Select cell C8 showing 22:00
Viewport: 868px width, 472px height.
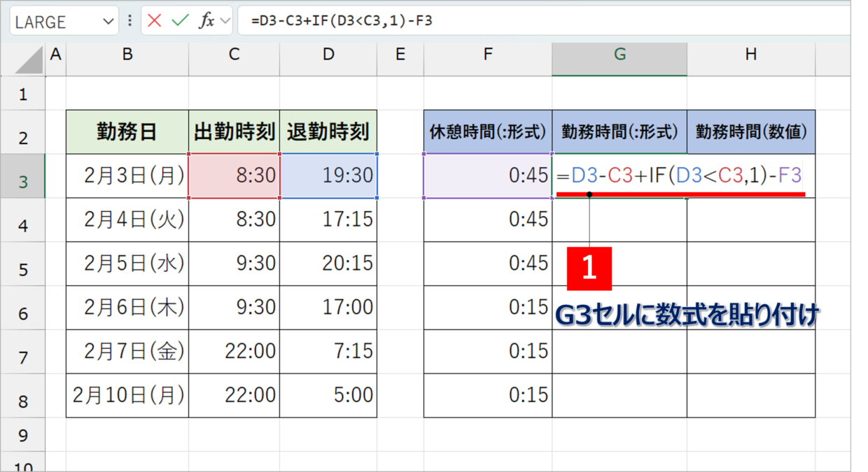(234, 395)
